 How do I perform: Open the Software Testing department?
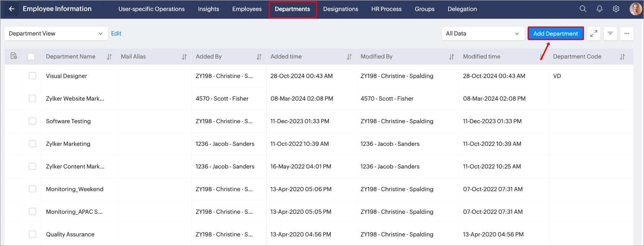[x=68, y=121]
